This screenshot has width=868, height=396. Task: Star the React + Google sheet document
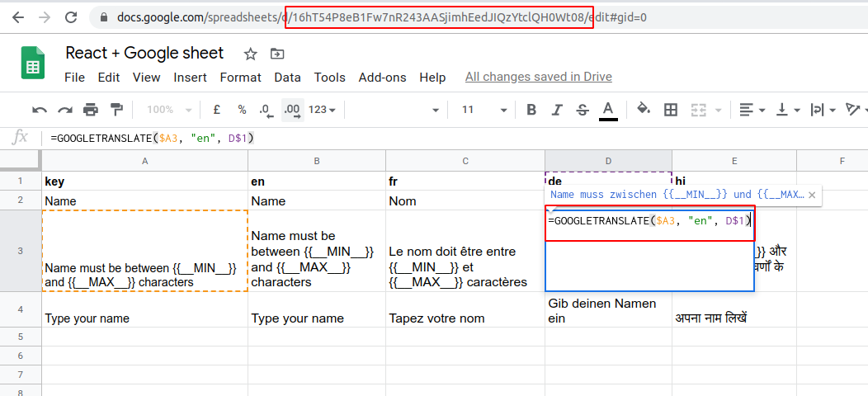click(x=251, y=54)
